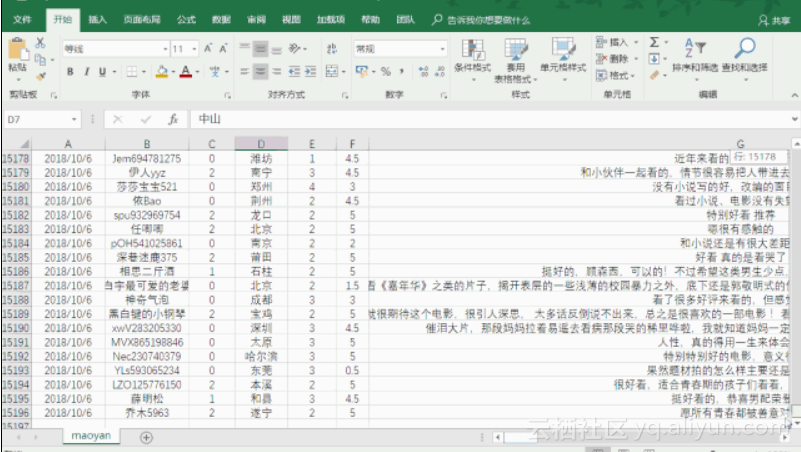Open the font color dropdown arrow

point(197,72)
